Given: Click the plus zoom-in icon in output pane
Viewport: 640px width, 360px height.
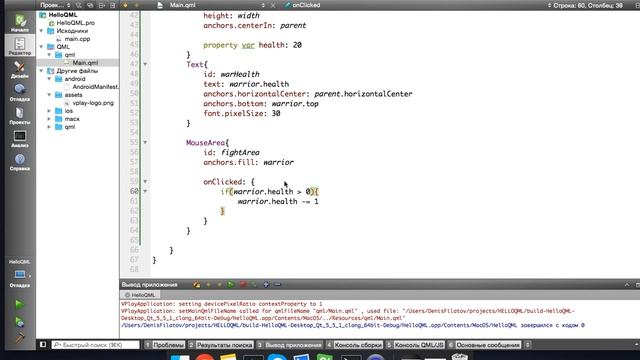Looking at the screenshot, I should pyautogui.click(x=266, y=284).
